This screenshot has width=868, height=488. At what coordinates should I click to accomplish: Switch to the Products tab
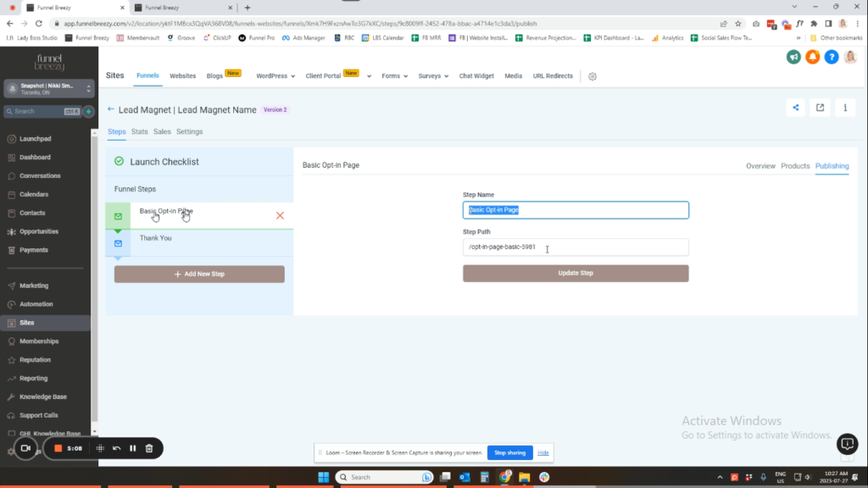[x=795, y=166]
